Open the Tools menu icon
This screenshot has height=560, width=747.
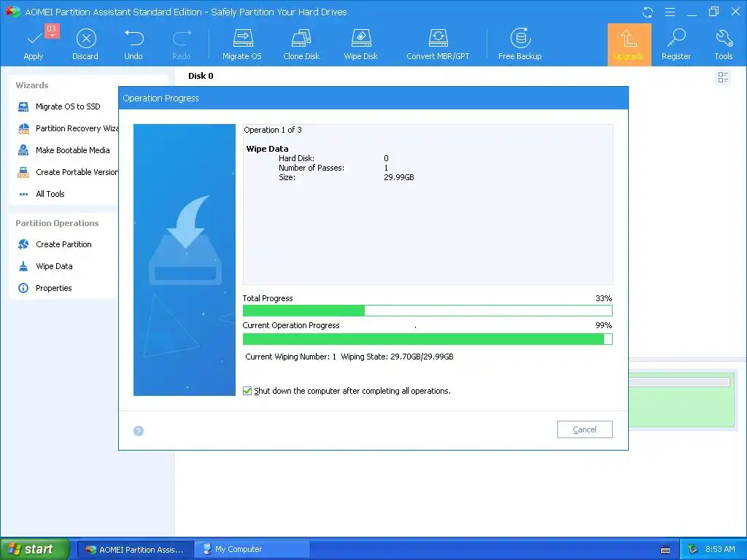(x=723, y=44)
